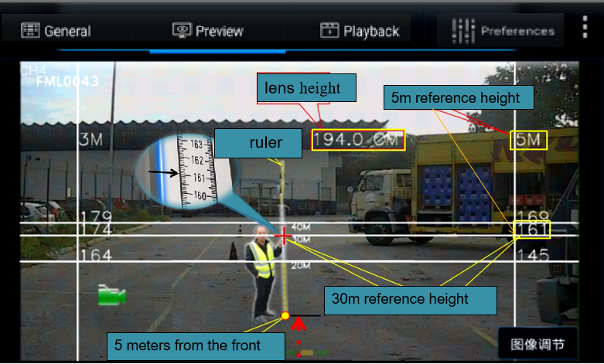
Task: Open the three-dot overflow menu
Action: [585, 27]
